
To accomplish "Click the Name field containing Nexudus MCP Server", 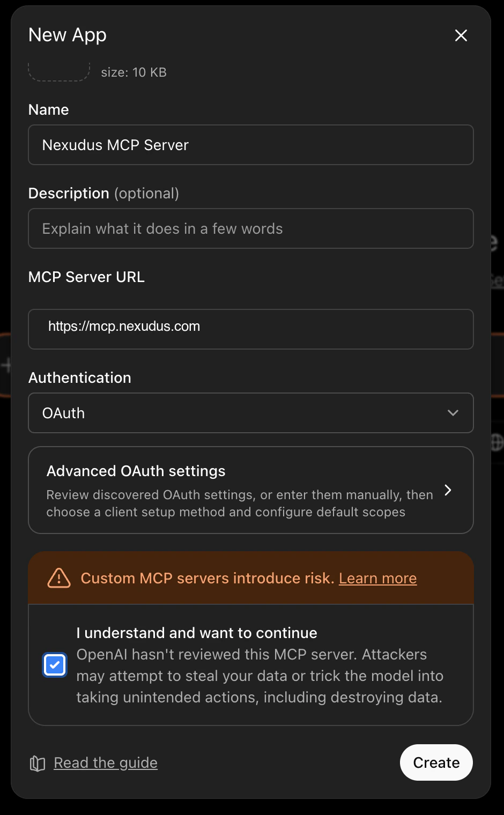I will pyautogui.click(x=251, y=145).
